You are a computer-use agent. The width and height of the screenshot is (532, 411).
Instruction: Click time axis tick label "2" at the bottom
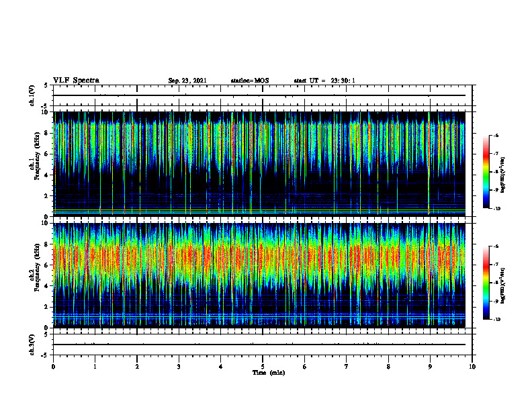(x=137, y=367)
